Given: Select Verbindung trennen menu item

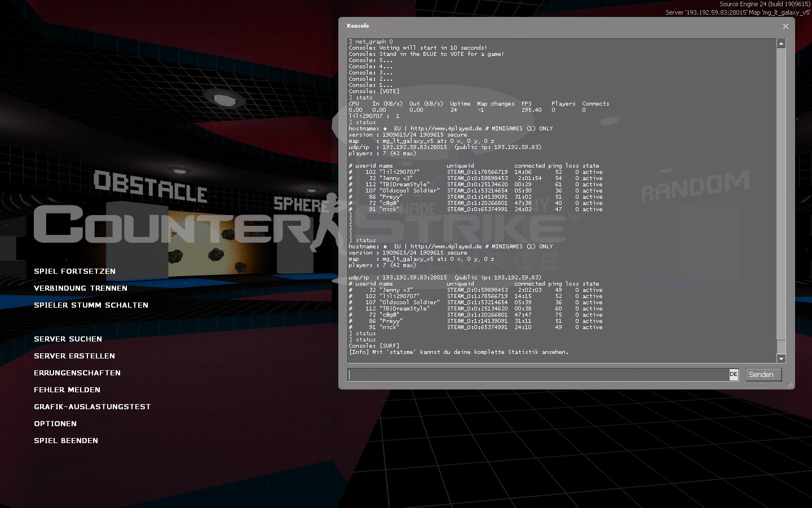Looking at the screenshot, I should (81, 288).
